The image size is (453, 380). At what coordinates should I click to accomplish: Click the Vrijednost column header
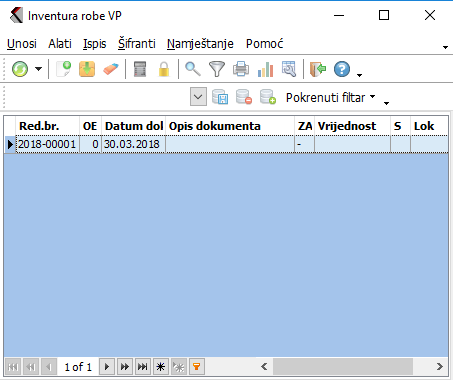point(353,126)
